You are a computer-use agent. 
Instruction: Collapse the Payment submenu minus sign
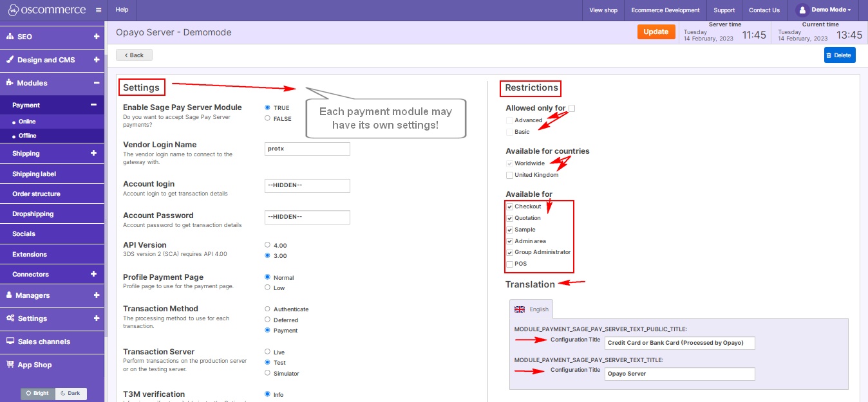(x=93, y=105)
